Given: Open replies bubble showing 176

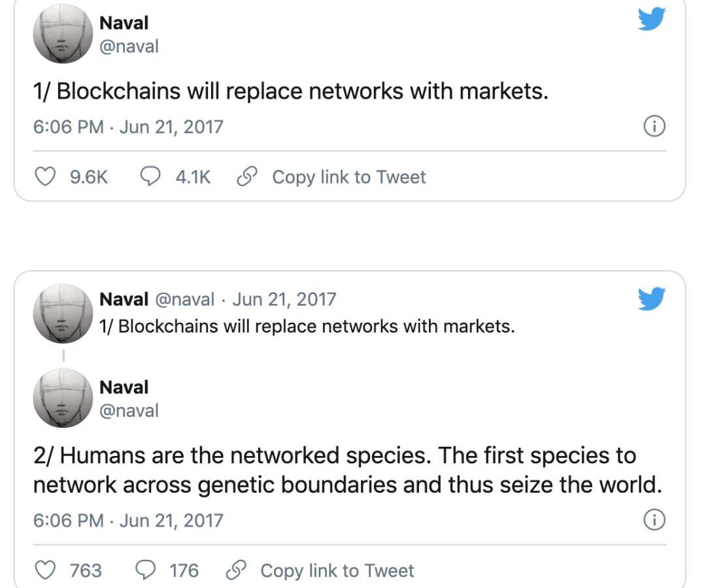Looking at the screenshot, I should (145, 570).
